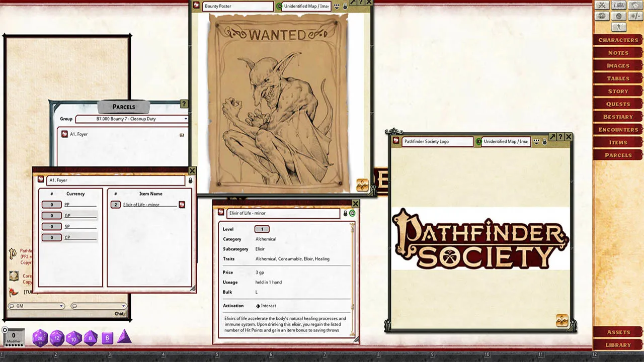Click Elixir of Life item window scrollbar
The width and height of the screenshot is (644, 362).
352,279
